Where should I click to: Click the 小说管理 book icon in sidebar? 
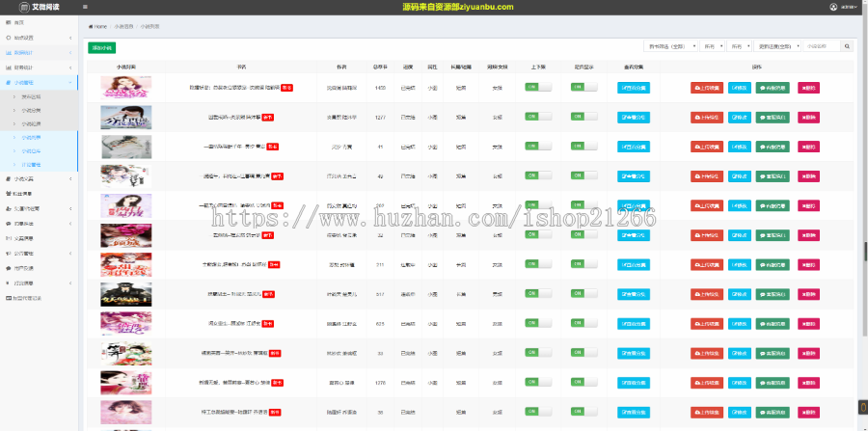(x=9, y=82)
